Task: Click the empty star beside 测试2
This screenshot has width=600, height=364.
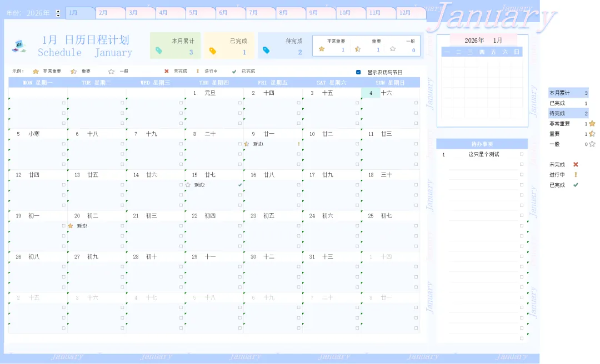Action: pyautogui.click(x=188, y=185)
